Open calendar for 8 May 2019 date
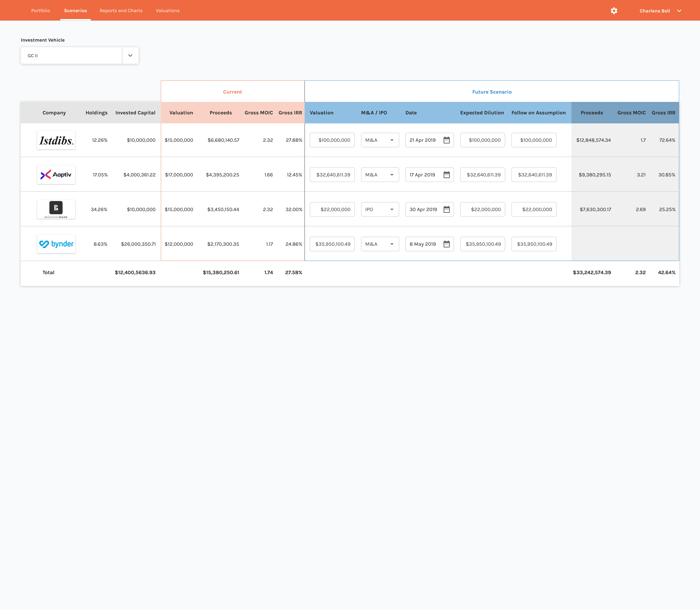 tap(447, 244)
